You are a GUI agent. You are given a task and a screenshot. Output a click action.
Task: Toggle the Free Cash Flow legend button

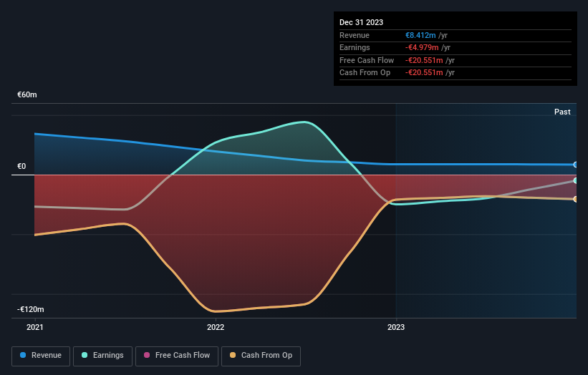pos(177,356)
